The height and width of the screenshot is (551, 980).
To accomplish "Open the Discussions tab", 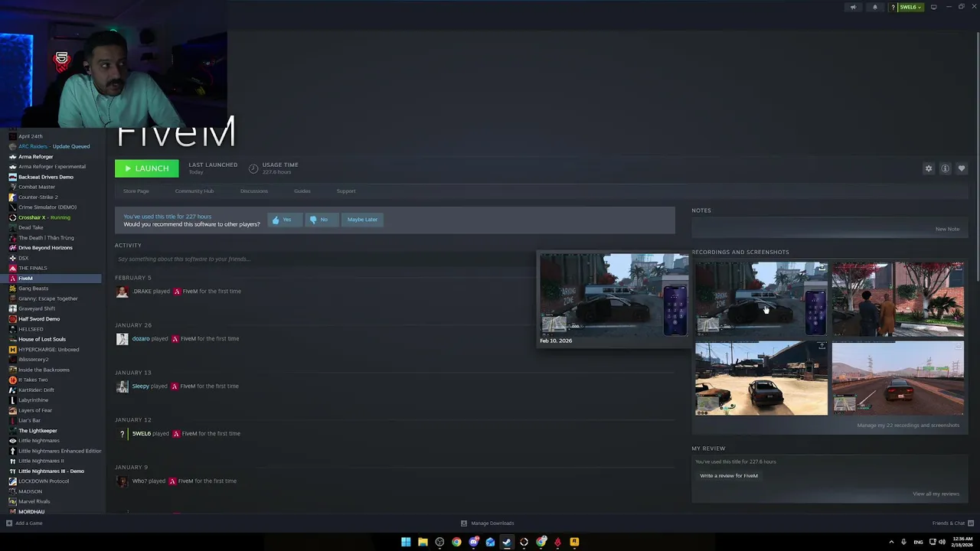I will coord(254,191).
